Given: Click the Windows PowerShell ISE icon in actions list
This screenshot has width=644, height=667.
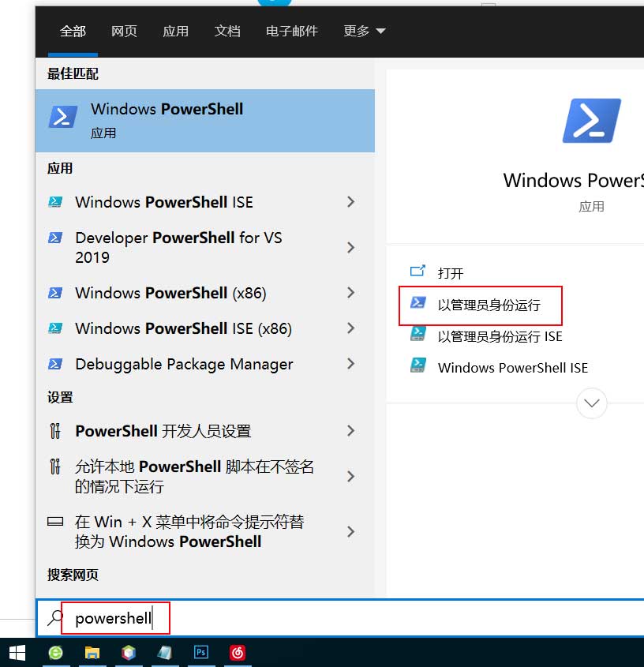Looking at the screenshot, I should (x=418, y=365).
